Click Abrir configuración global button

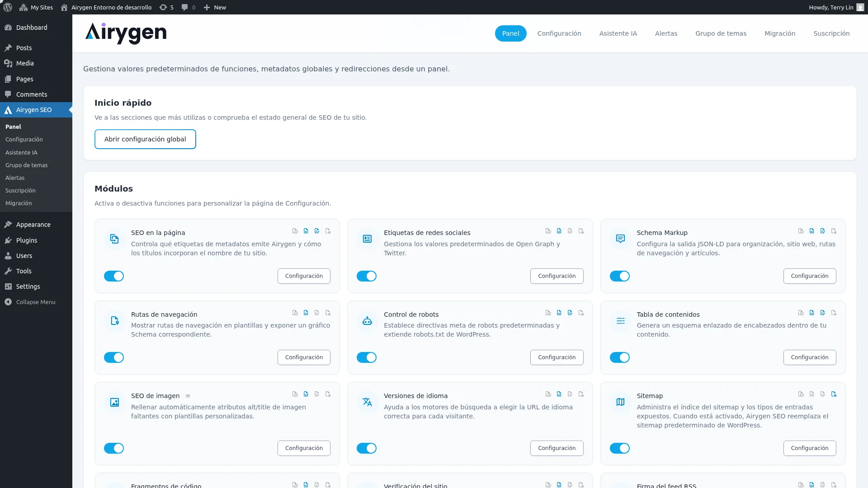[x=145, y=139]
